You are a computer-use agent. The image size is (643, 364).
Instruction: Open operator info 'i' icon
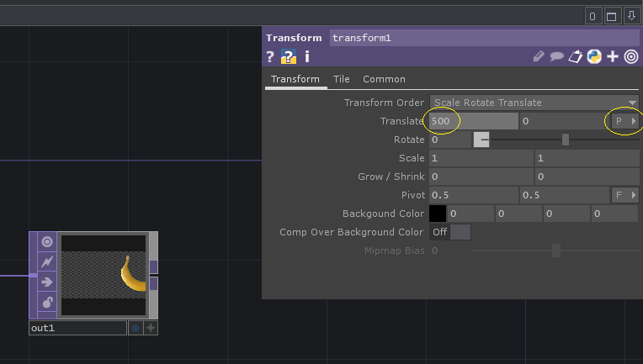307,57
